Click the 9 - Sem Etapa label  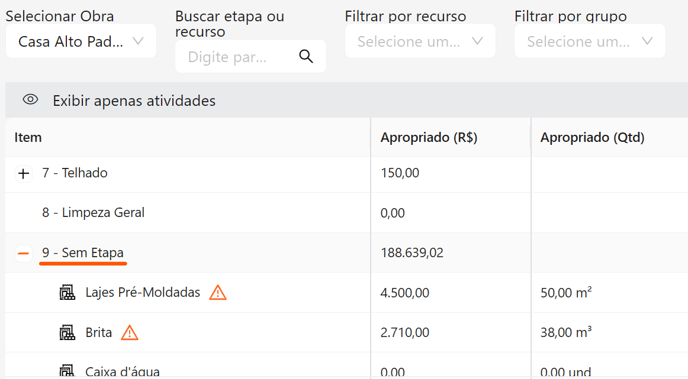click(82, 253)
